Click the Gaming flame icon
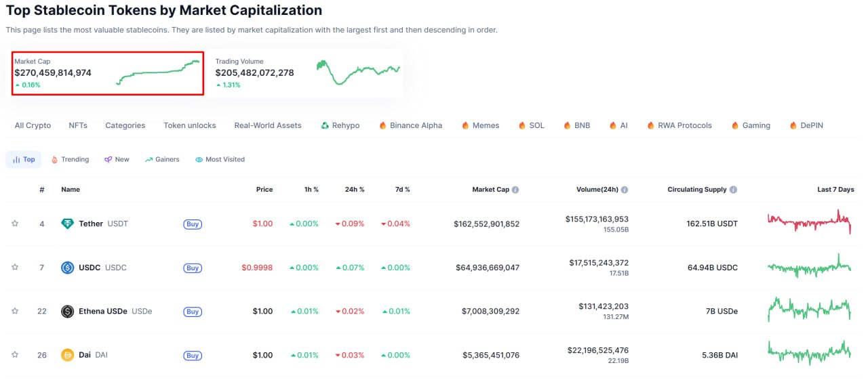The width and height of the screenshot is (868, 380). (x=735, y=125)
